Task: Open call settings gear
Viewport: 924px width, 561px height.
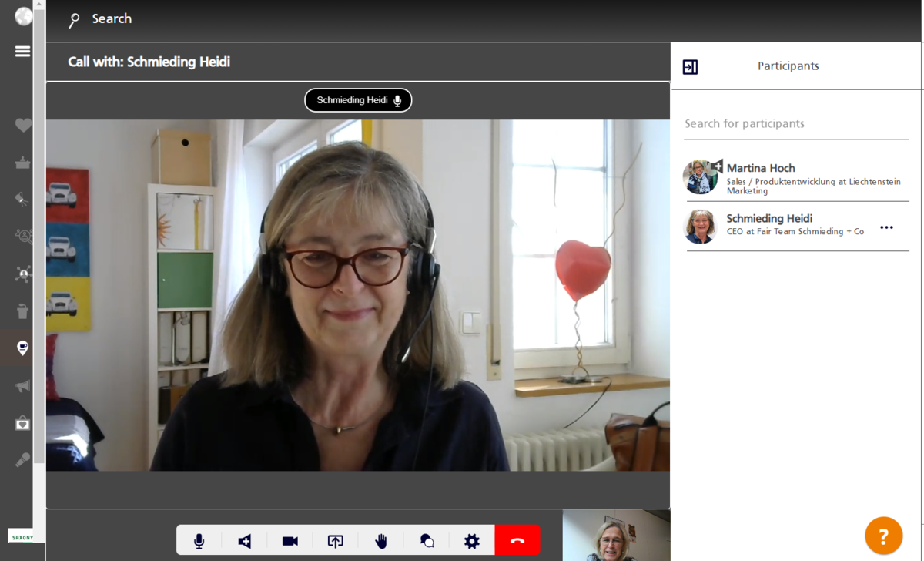Action: click(x=472, y=541)
